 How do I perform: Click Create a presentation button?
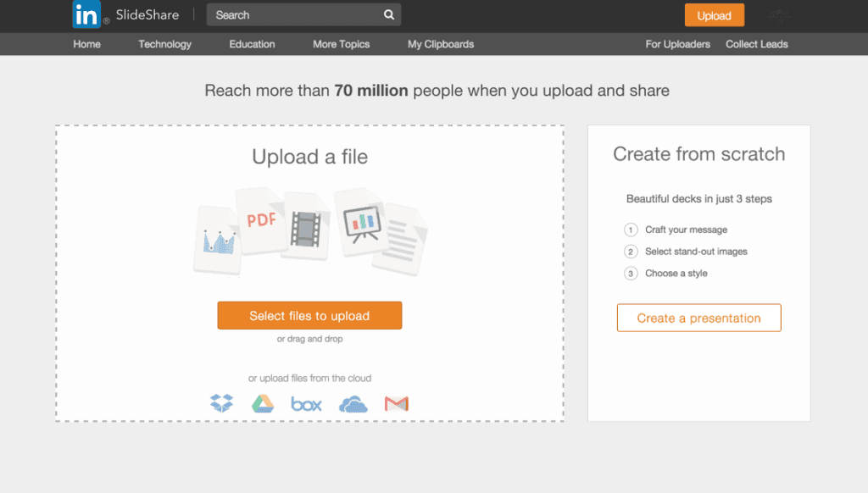point(698,318)
